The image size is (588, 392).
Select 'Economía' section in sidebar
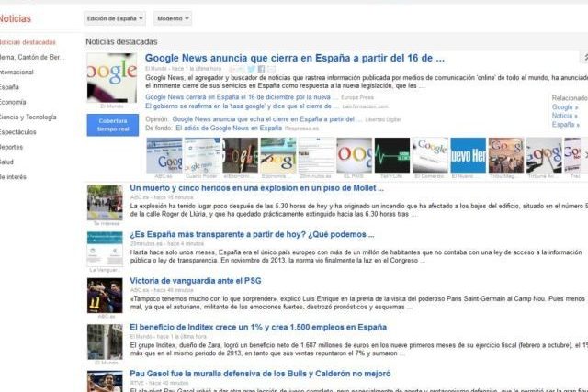coord(13,102)
